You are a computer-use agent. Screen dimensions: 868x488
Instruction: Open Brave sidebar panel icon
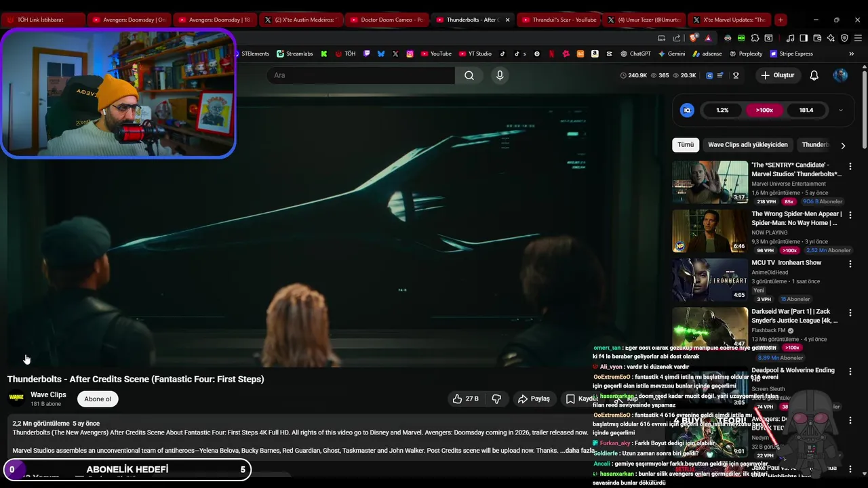click(804, 38)
